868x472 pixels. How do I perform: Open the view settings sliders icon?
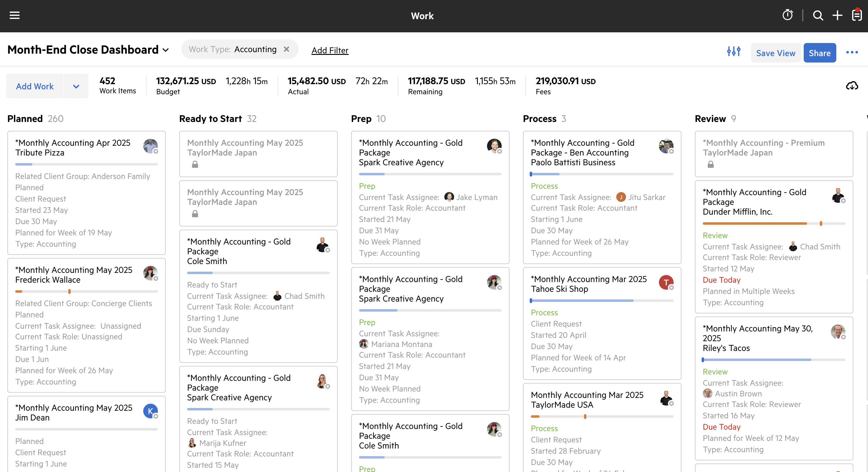tap(734, 52)
